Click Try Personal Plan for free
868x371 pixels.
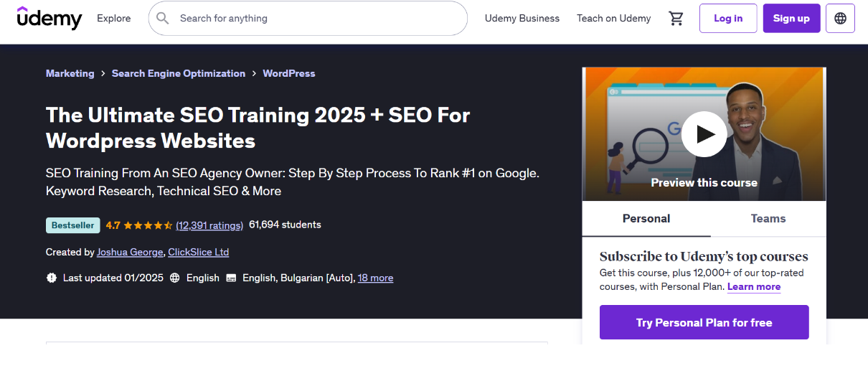[704, 322]
